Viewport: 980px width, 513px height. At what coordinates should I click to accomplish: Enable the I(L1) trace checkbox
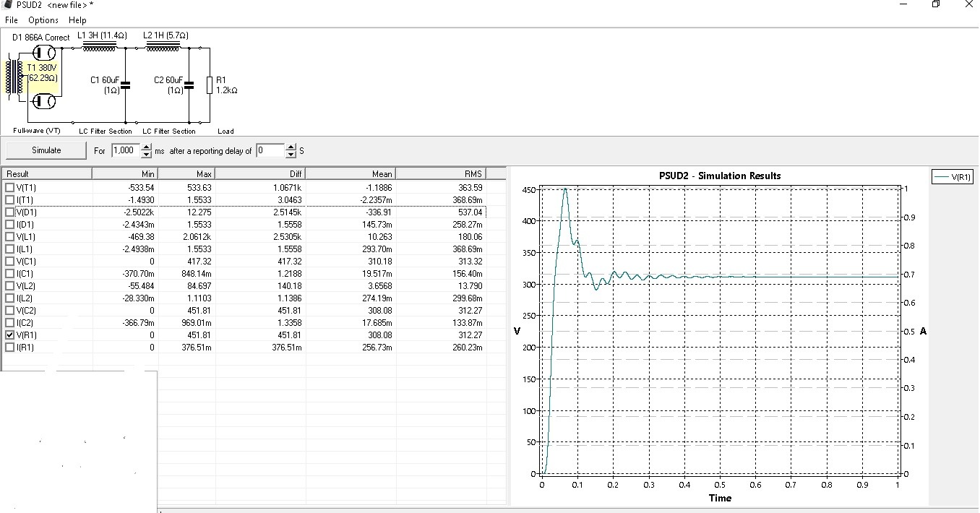(x=9, y=249)
